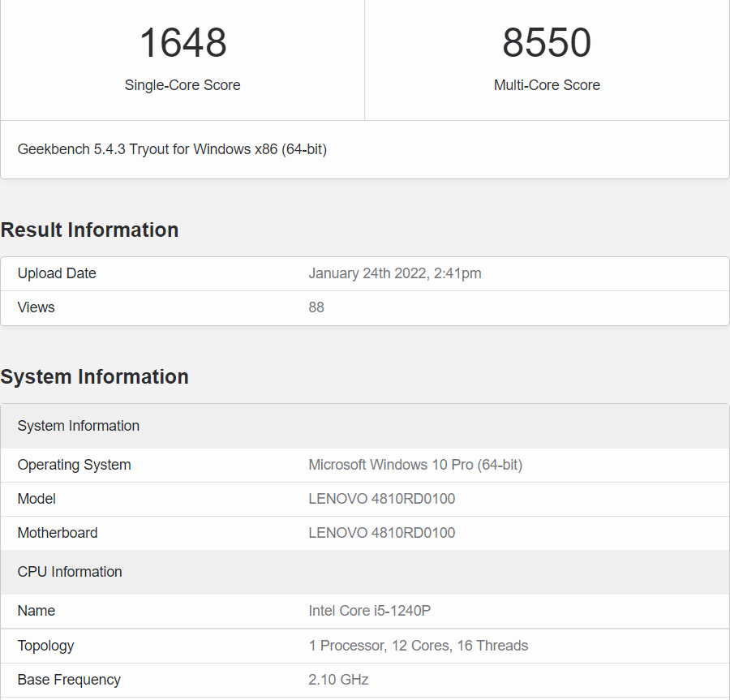The height and width of the screenshot is (700, 730).
Task: Select the January 24th 2022 upload timestamp
Action: tap(394, 273)
